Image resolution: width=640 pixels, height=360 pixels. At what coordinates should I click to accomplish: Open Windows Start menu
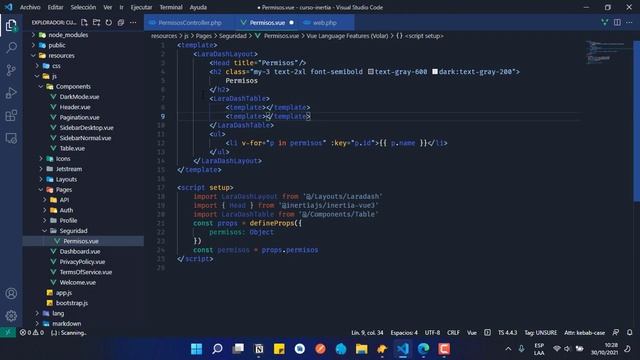pyautogui.click(x=196, y=349)
